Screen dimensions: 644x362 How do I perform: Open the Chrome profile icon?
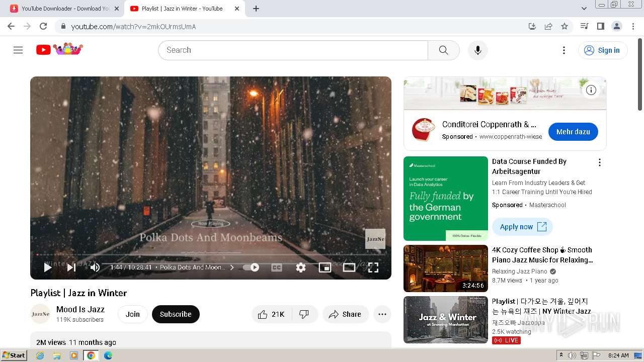(617, 26)
